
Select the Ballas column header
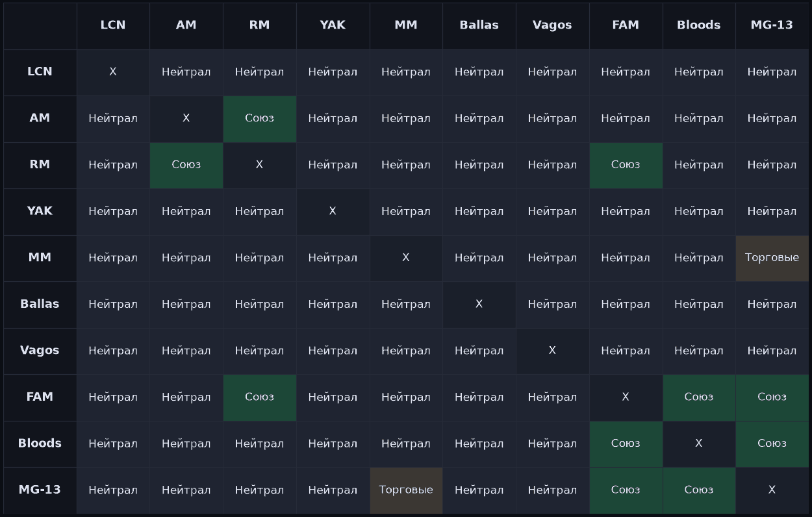(x=479, y=25)
